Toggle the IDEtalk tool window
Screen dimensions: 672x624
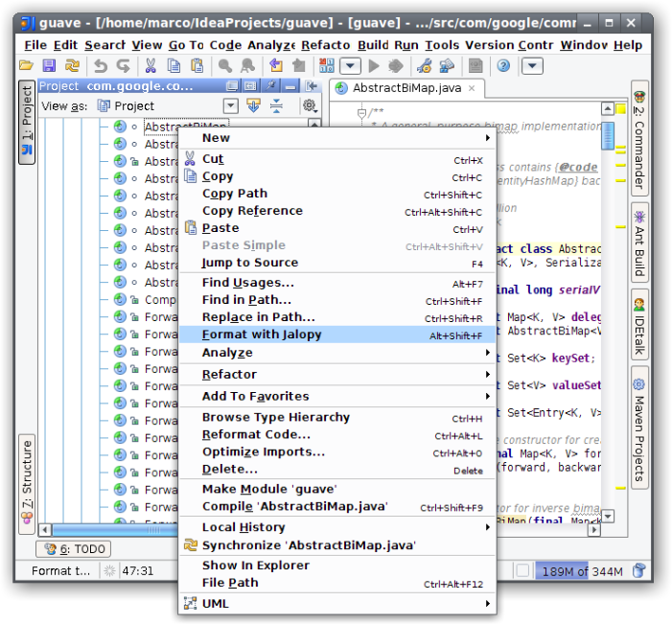pyautogui.click(x=639, y=325)
